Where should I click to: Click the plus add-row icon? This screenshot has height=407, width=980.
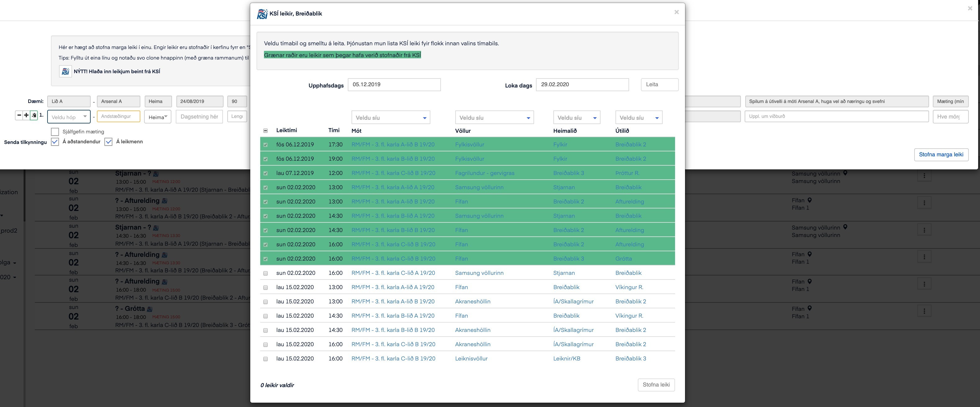26,115
